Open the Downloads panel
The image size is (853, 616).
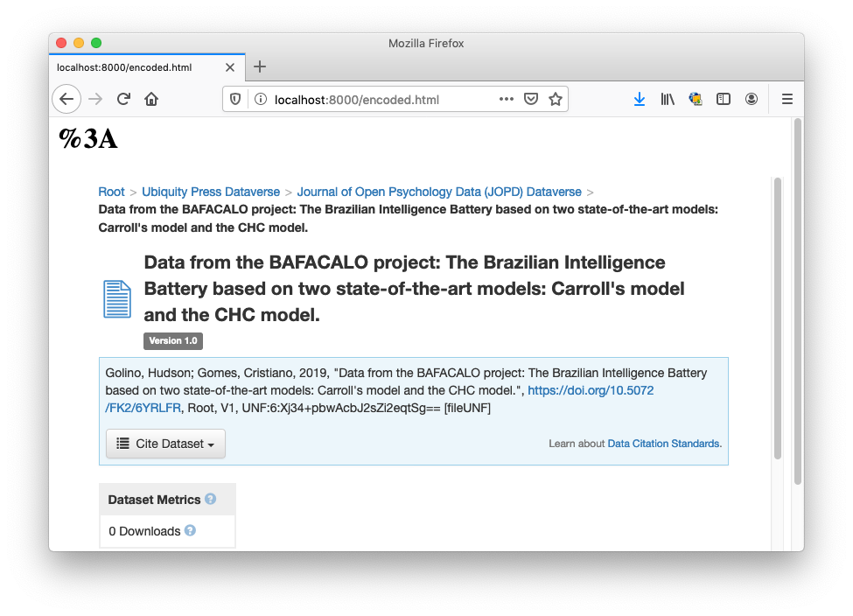coord(640,99)
